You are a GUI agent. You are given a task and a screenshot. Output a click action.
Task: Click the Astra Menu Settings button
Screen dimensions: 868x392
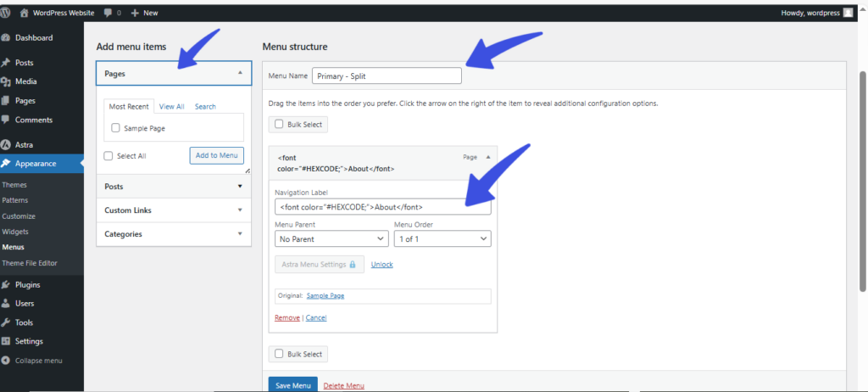(320, 265)
